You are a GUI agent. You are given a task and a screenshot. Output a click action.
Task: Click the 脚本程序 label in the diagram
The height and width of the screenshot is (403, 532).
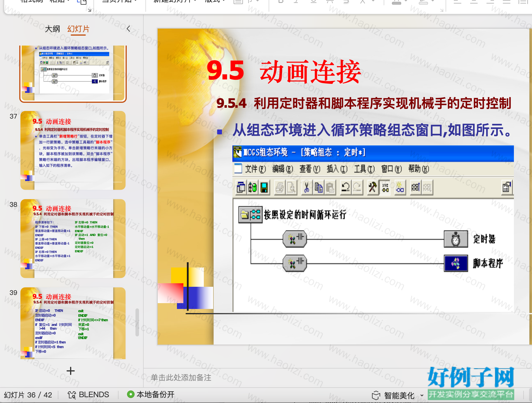tap(488, 263)
